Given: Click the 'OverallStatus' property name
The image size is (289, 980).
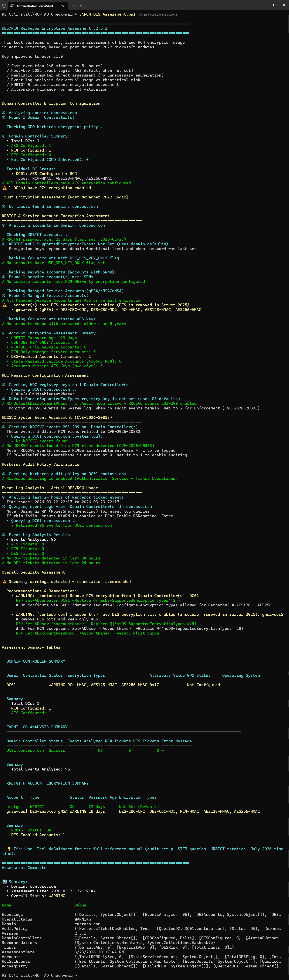Looking at the screenshot, I should tap(17, 920).
